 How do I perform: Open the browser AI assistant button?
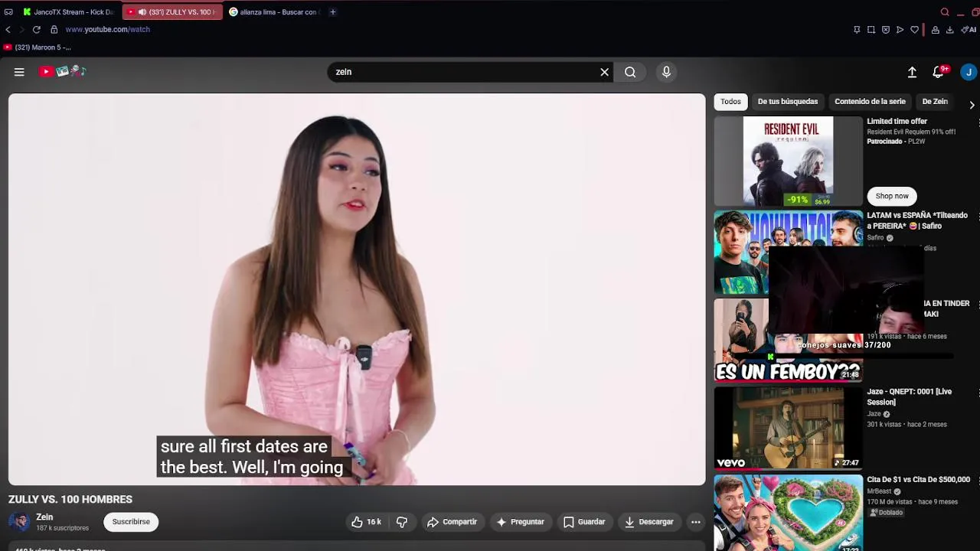(969, 30)
